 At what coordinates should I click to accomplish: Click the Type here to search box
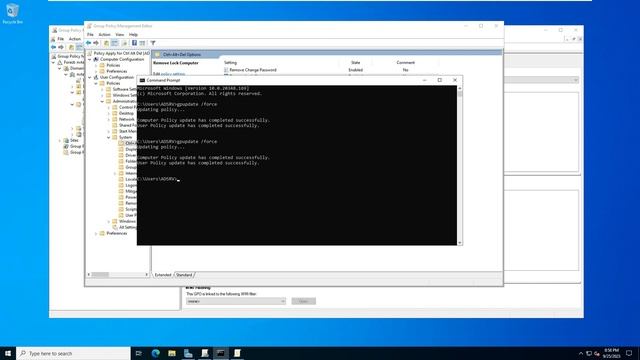point(73,353)
